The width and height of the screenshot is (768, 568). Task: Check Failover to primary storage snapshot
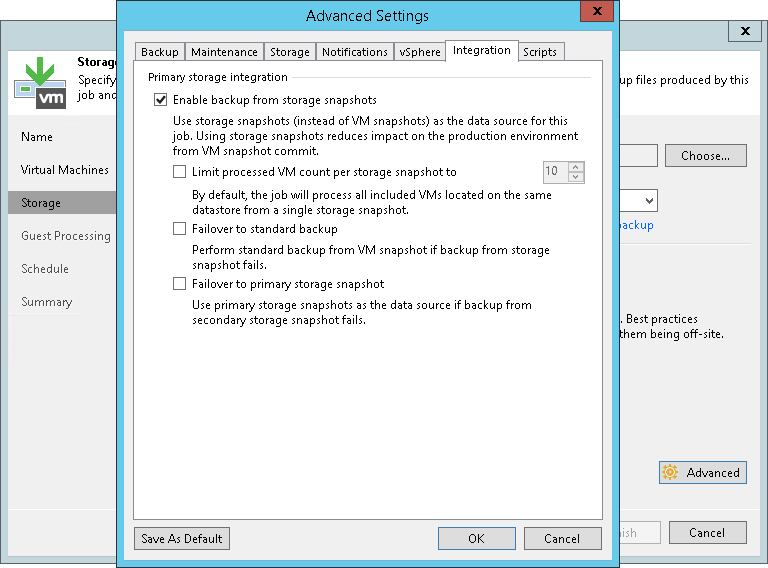180,284
